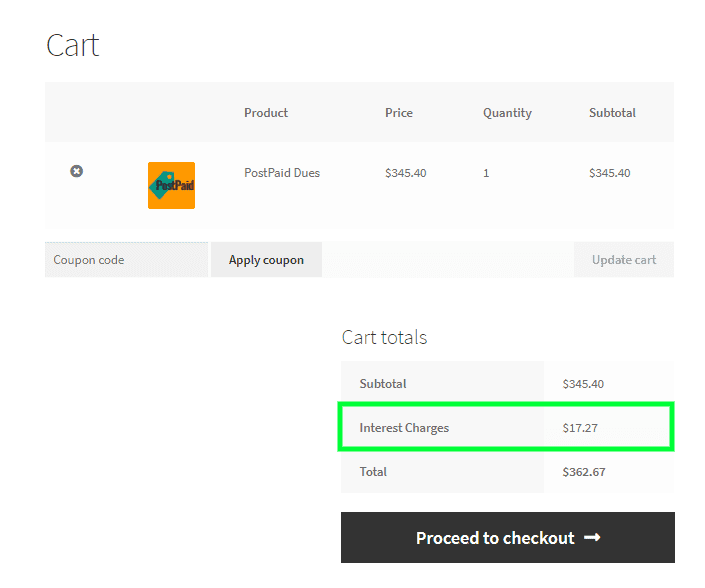Click the Quantity column header
This screenshot has width=705, height=588.
(507, 113)
